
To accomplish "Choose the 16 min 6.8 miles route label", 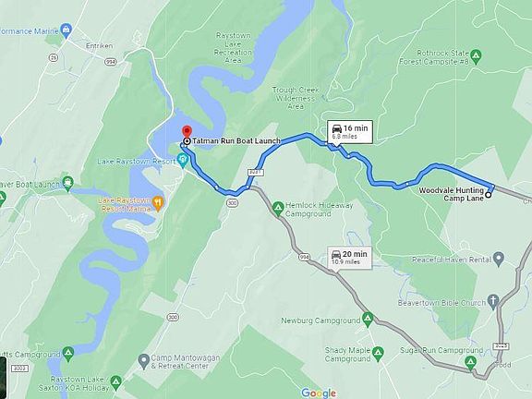I will (350, 132).
